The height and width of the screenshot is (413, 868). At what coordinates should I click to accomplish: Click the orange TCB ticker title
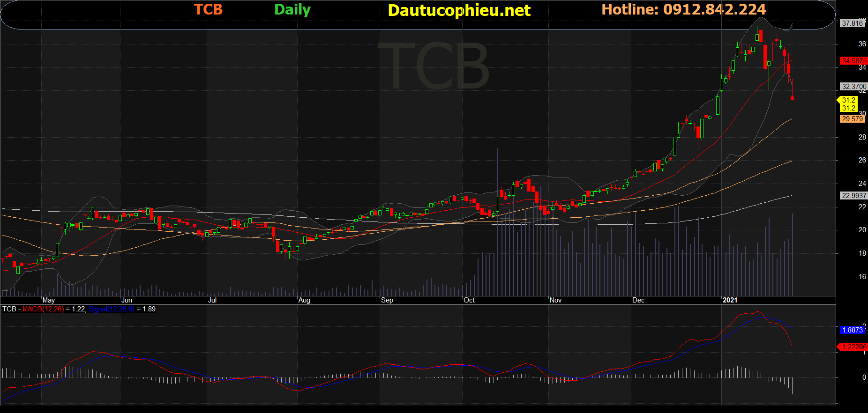208,9
